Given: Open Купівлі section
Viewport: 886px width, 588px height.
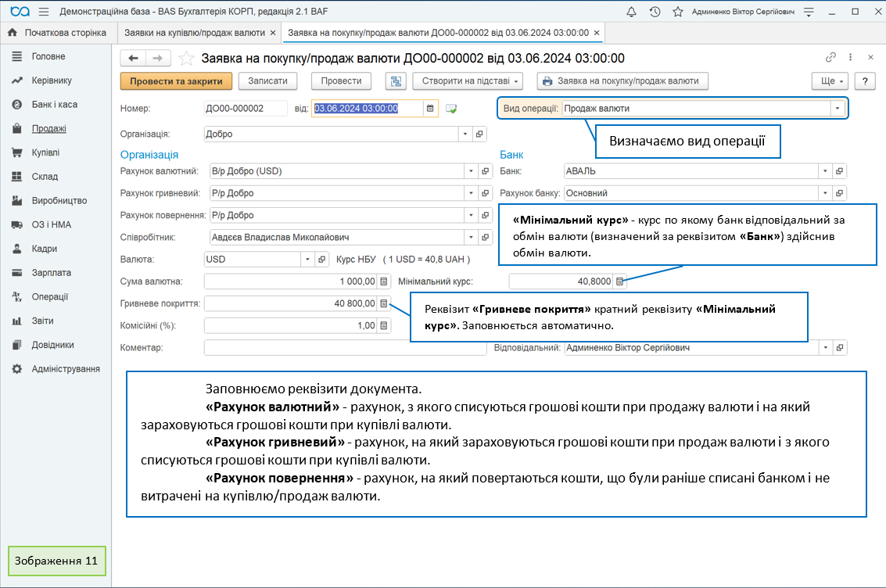Looking at the screenshot, I should coord(46,152).
